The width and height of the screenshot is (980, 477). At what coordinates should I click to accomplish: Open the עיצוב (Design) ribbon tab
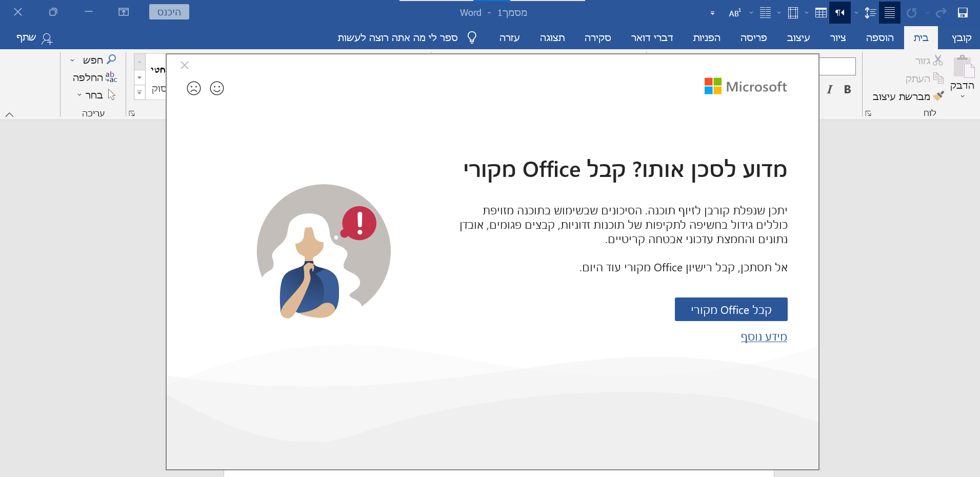coord(798,38)
